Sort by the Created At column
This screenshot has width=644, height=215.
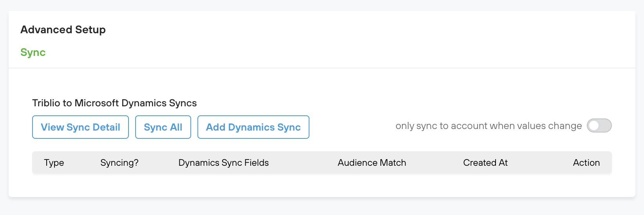pyautogui.click(x=485, y=163)
